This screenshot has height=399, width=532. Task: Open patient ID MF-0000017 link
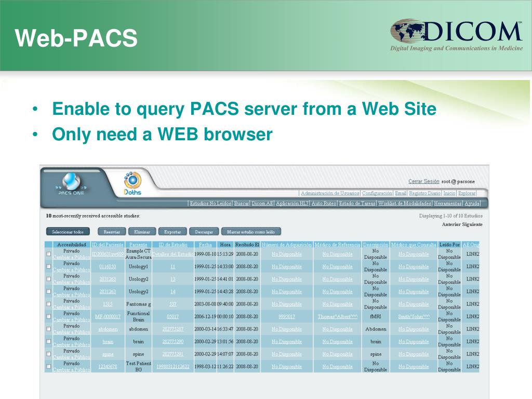point(108,316)
